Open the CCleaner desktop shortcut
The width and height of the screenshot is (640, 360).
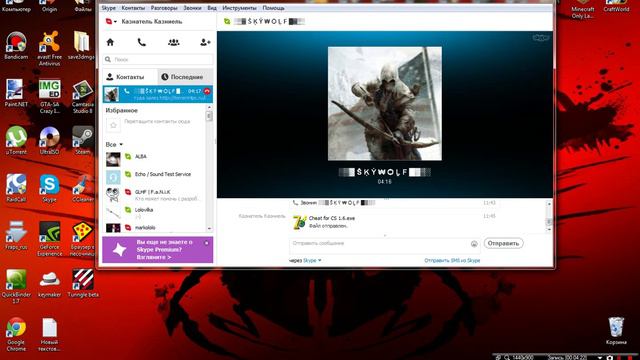pos(82,188)
